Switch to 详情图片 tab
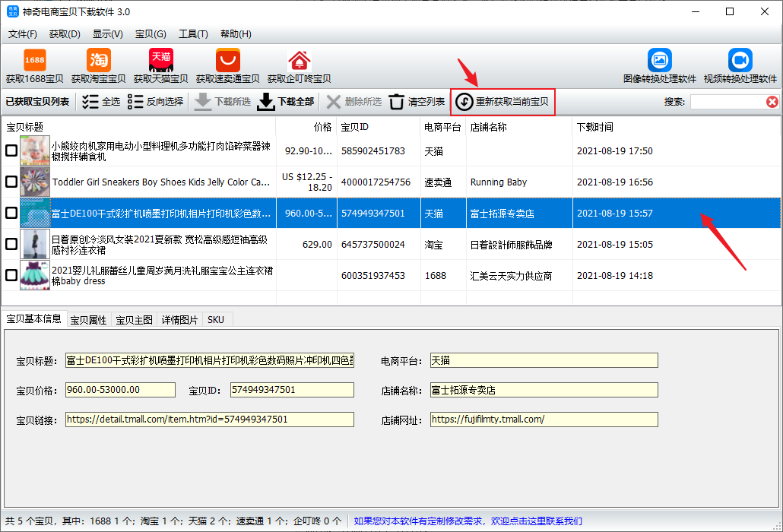 [179, 320]
